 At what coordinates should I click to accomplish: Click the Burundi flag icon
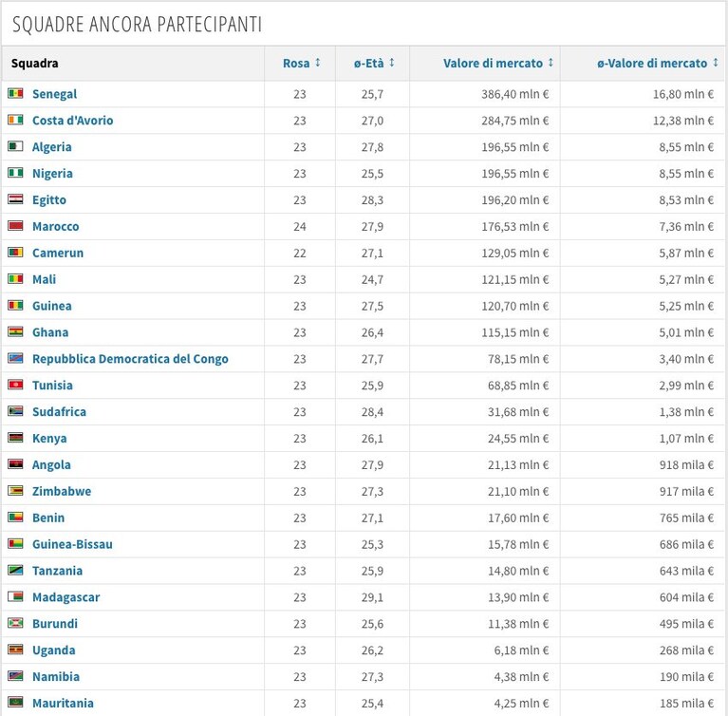[15, 623]
